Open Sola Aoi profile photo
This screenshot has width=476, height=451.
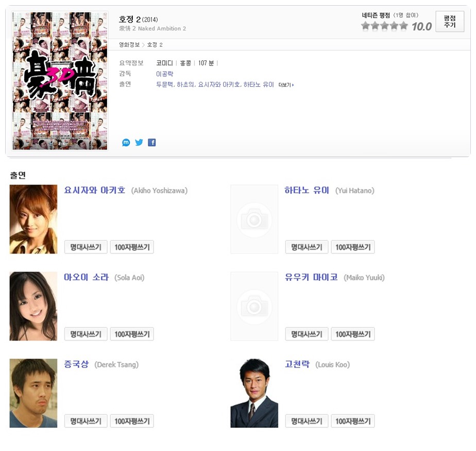[33, 306]
